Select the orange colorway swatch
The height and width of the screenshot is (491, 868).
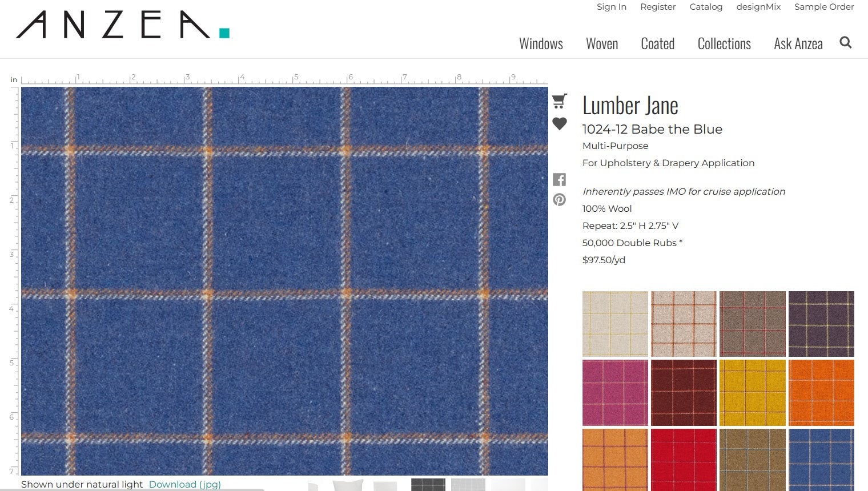click(821, 393)
